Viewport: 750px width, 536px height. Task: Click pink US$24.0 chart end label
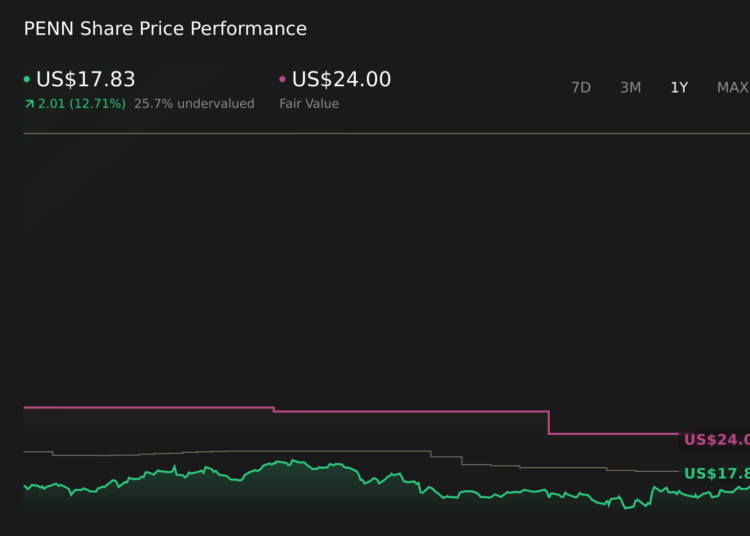pyautogui.click(x=717, y=439)
